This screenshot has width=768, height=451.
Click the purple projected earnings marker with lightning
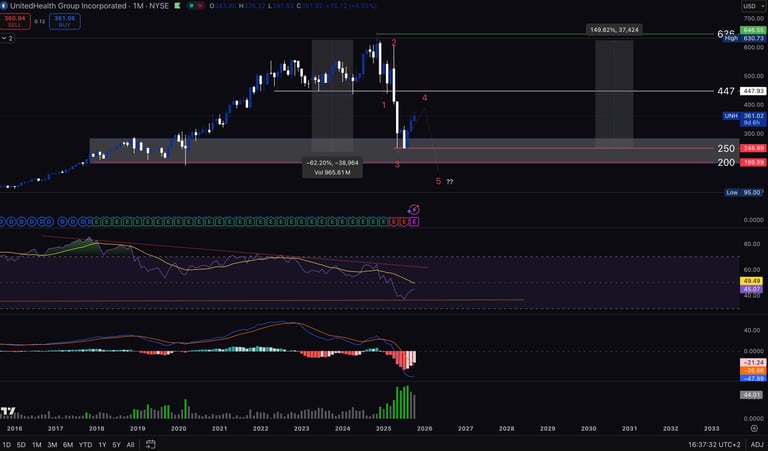tap(413, 210)
